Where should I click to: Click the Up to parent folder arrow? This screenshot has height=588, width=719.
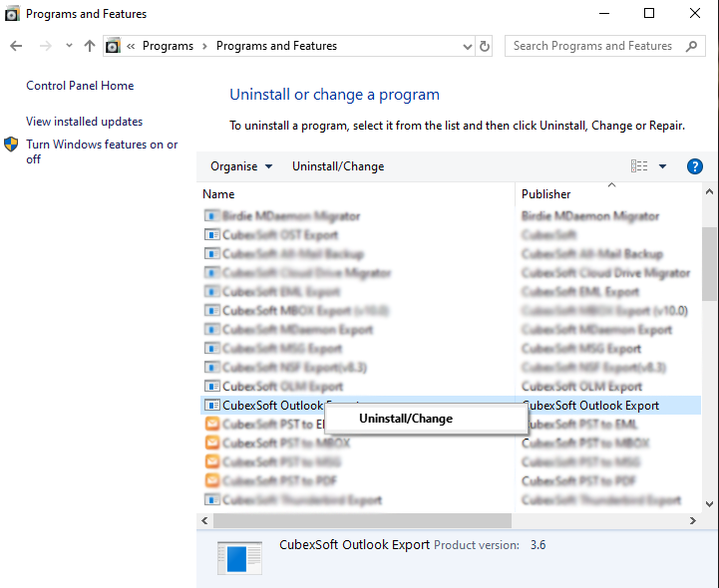pyautogui.click(x=90, y=46)
